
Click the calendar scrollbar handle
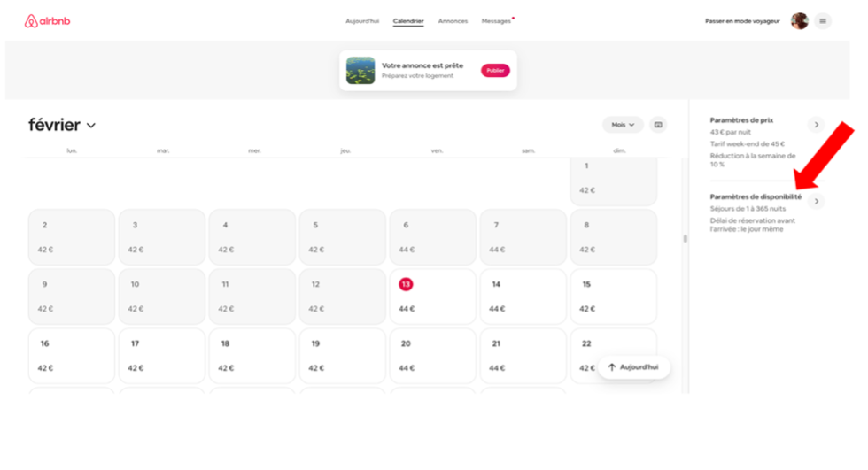click(686, 239)
